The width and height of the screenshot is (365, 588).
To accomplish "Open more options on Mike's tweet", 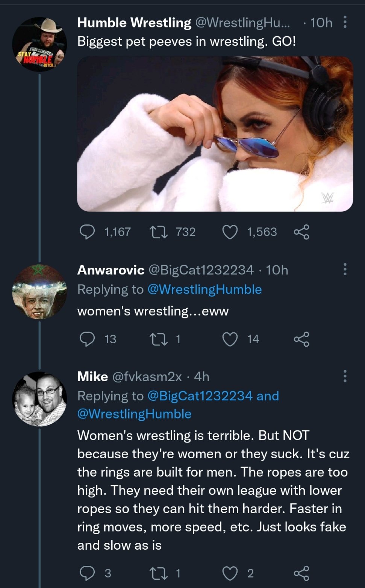I will [345, 376].
